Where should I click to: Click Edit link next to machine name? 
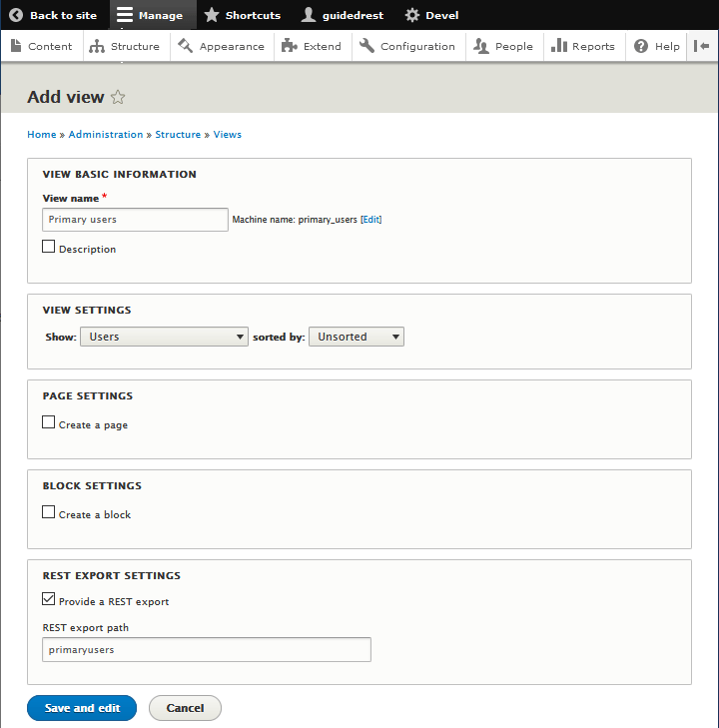click(370, 220)
